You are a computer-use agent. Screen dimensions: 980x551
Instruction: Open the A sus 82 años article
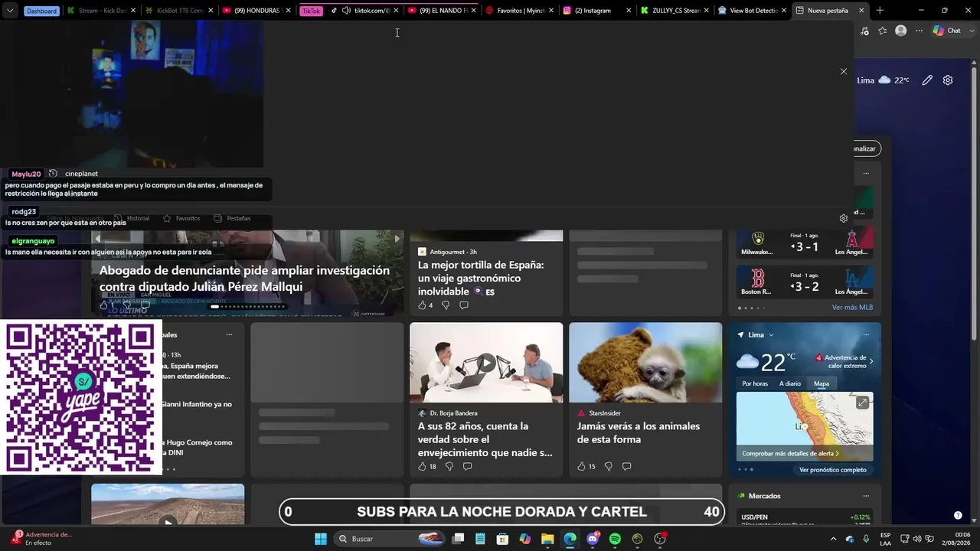[485, 439]
